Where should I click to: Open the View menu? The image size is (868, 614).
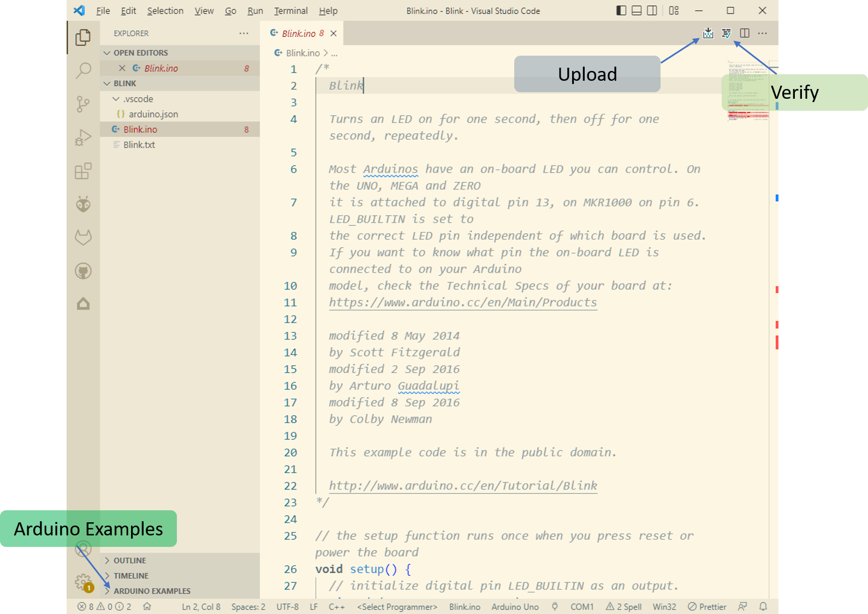tap(204, 10)
